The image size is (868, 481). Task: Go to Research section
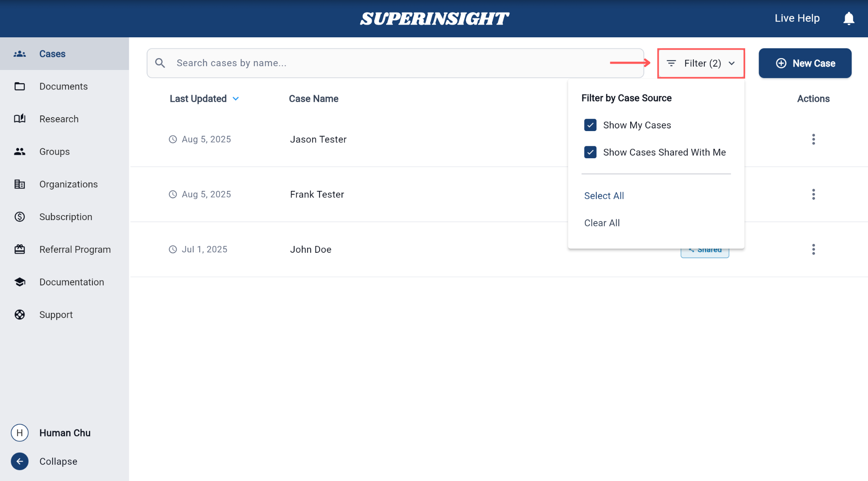[64, 119]
